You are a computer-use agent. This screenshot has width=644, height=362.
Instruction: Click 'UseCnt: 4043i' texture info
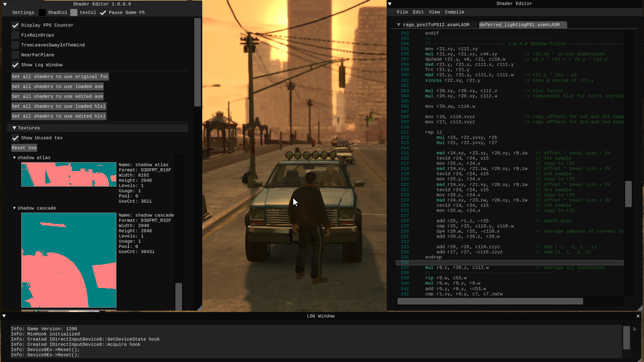137,252
